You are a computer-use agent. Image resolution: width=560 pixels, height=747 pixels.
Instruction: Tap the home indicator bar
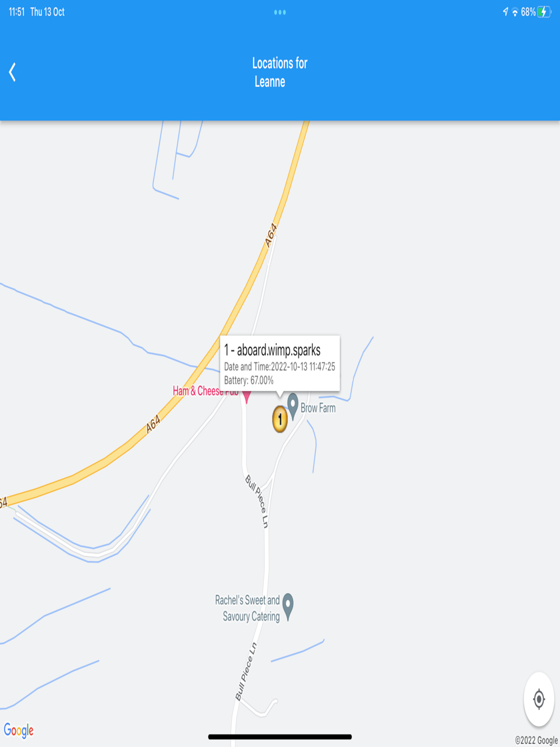click(x=280, y=737)
